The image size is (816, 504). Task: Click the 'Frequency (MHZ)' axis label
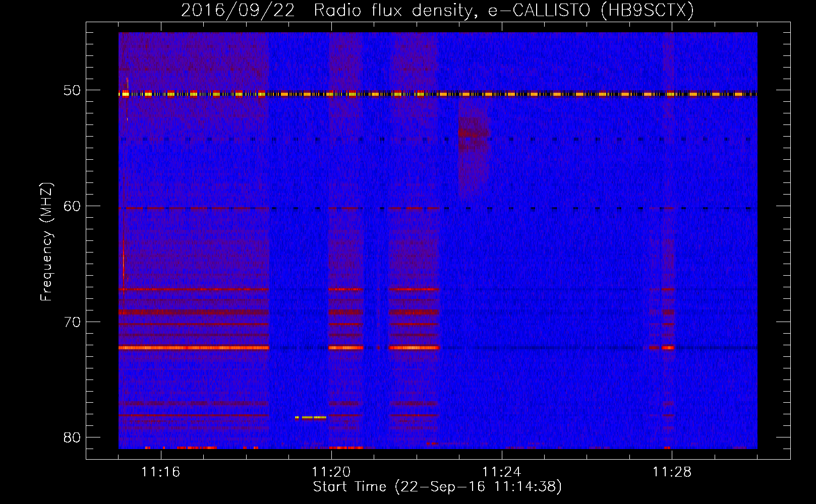coord(46,242)
